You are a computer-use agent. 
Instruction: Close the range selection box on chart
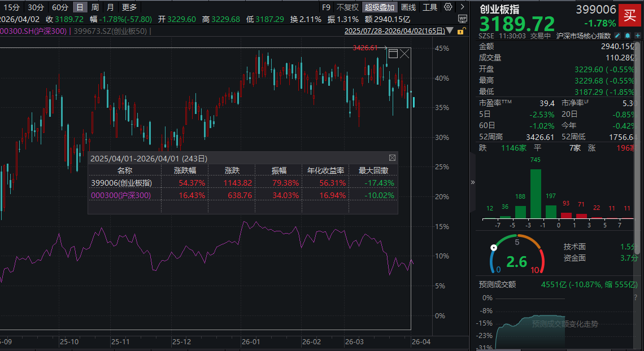[404, 54]
